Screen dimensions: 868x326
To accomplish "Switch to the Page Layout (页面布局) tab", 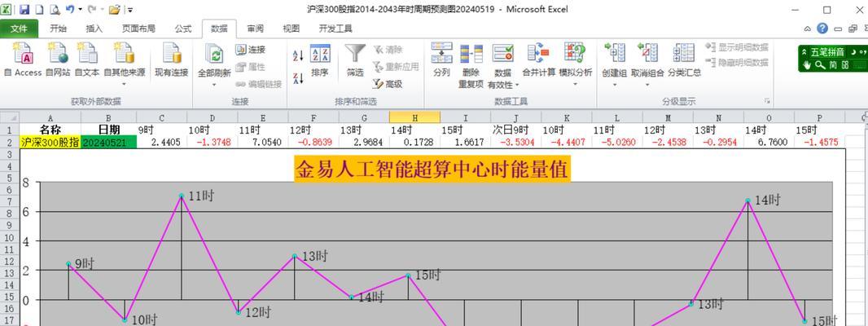I will point(138,29).
